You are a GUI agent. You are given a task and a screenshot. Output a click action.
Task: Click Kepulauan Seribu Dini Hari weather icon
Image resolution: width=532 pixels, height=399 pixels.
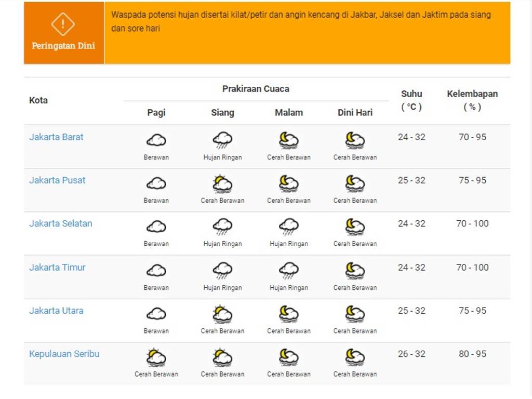[x=355, y=357]
